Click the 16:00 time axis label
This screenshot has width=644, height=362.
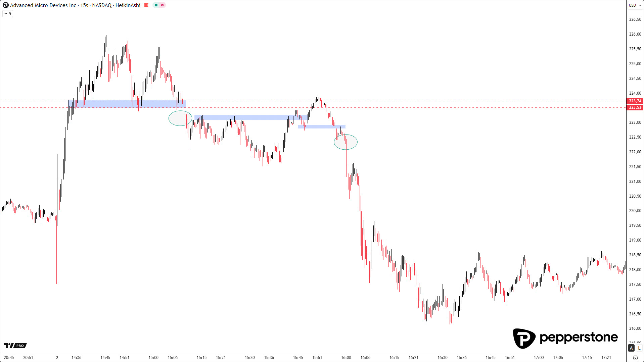[346, 358]
